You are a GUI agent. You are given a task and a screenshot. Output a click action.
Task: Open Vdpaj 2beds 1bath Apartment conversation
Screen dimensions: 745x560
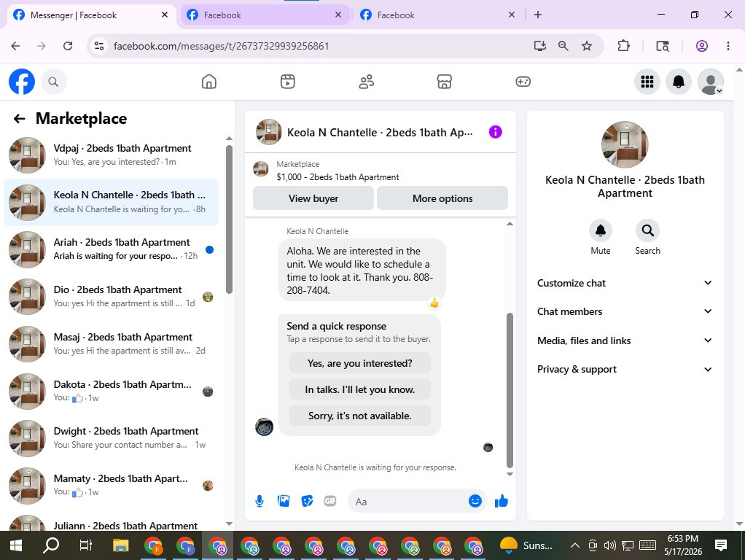[111, 155]
